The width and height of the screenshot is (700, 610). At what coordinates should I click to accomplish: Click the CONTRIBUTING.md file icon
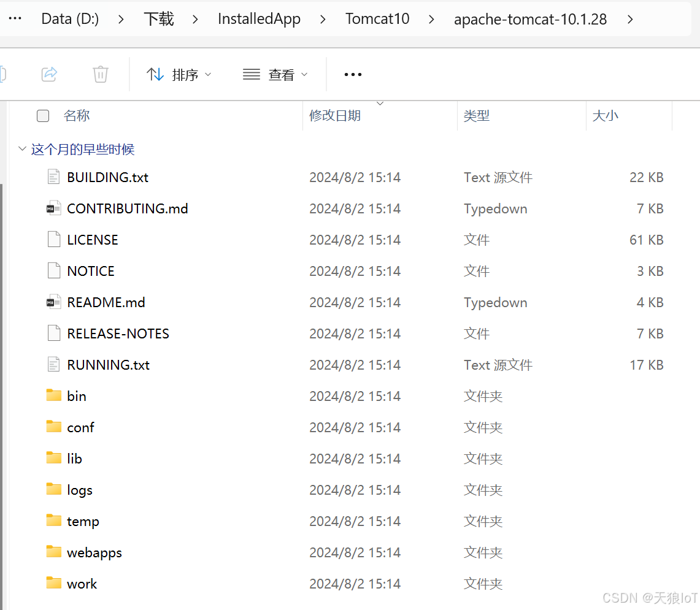[53, 208]
